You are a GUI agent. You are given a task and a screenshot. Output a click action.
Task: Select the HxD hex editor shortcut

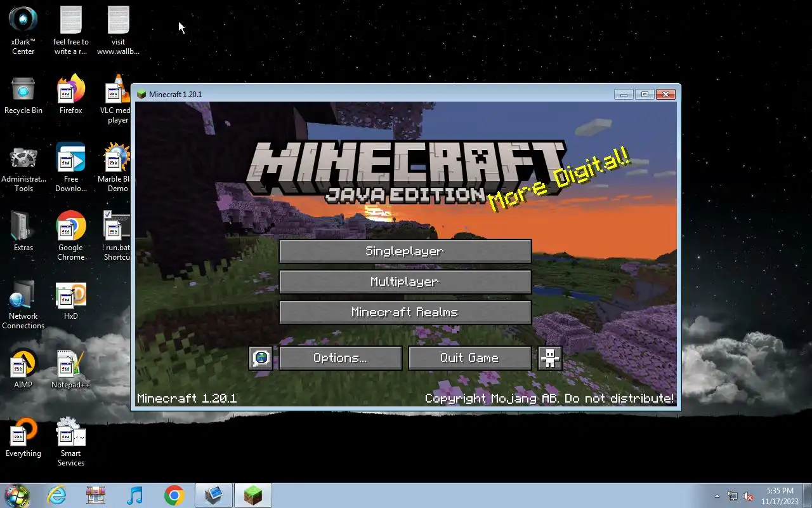click(x=71, y=301)
